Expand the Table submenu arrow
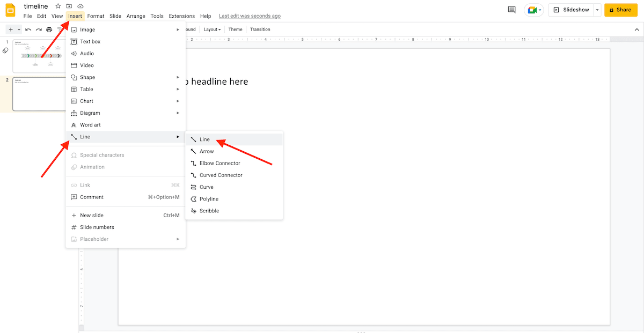This screenshot has width=644, height=333. click(x=178, y=89)
